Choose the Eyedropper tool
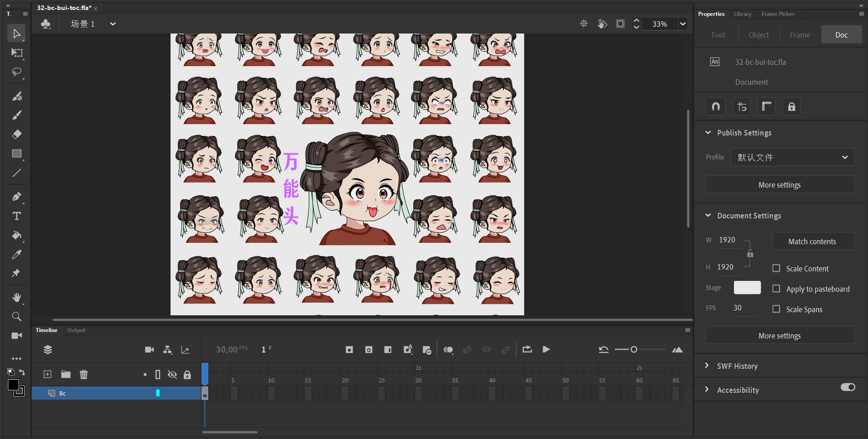 17,255
